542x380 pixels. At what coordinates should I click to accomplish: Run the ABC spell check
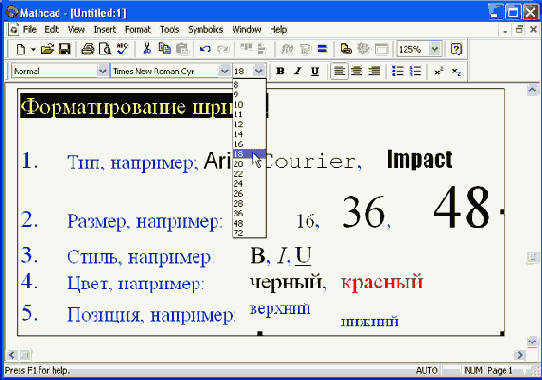122,49
